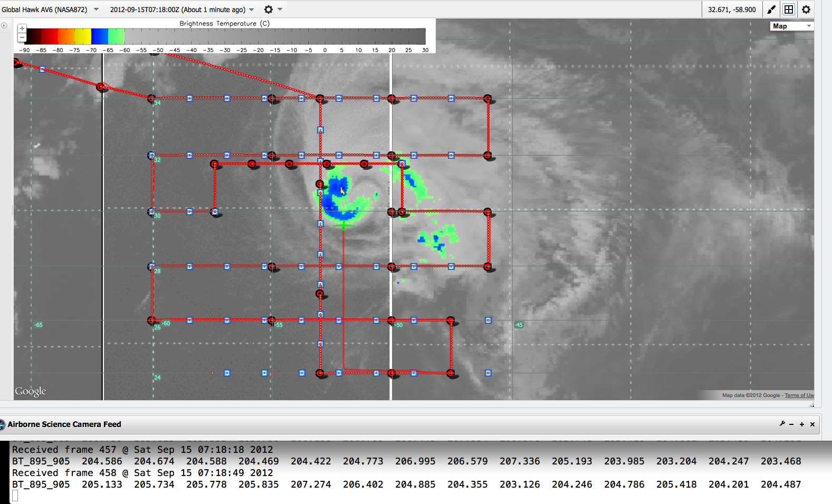
Task: Zoom out using the minus button
Action: (22, 37)
